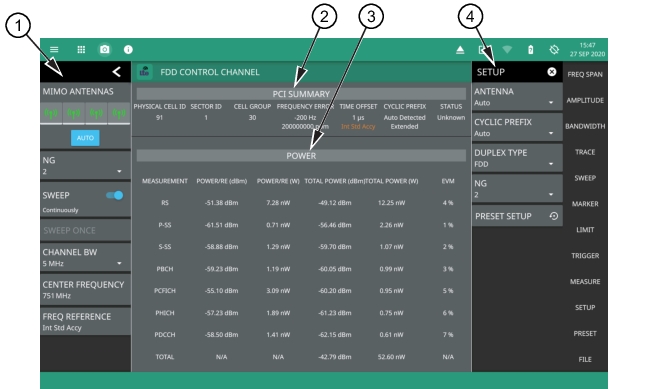This screenshot has width=654, height=389.
Task: Collapse the left panel with back chevron
Action: click(117, 72)
